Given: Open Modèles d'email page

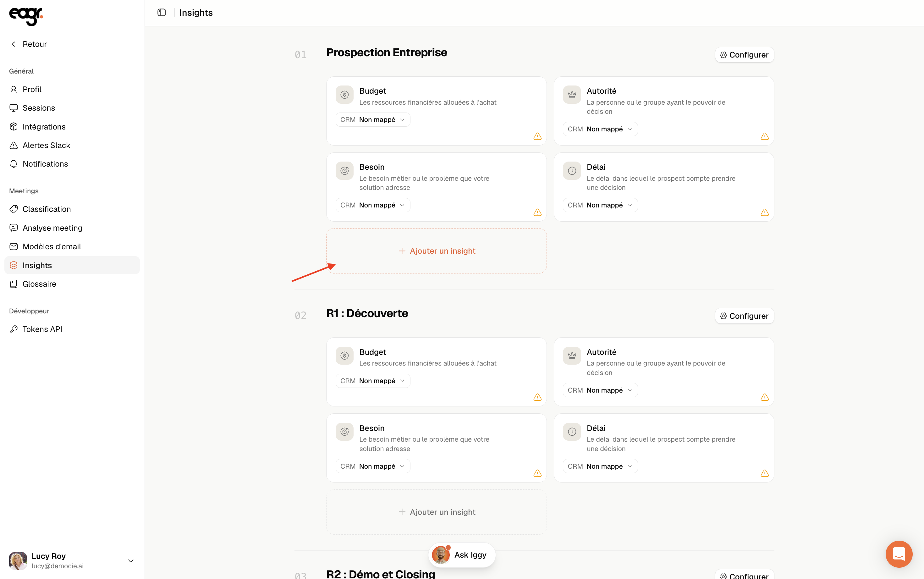Looking at the screenshot, I should 72,247.
